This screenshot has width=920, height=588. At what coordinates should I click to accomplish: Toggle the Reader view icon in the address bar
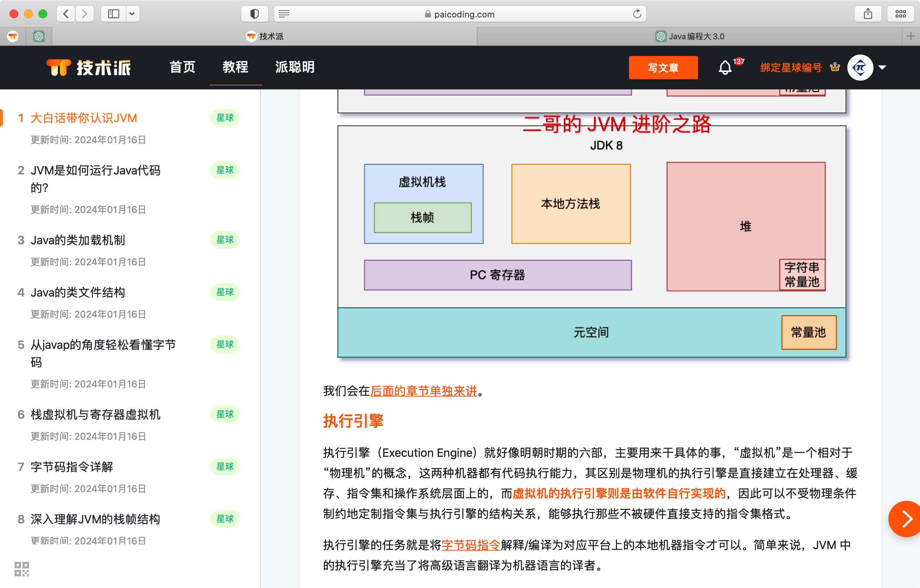(x=284, y=14)
